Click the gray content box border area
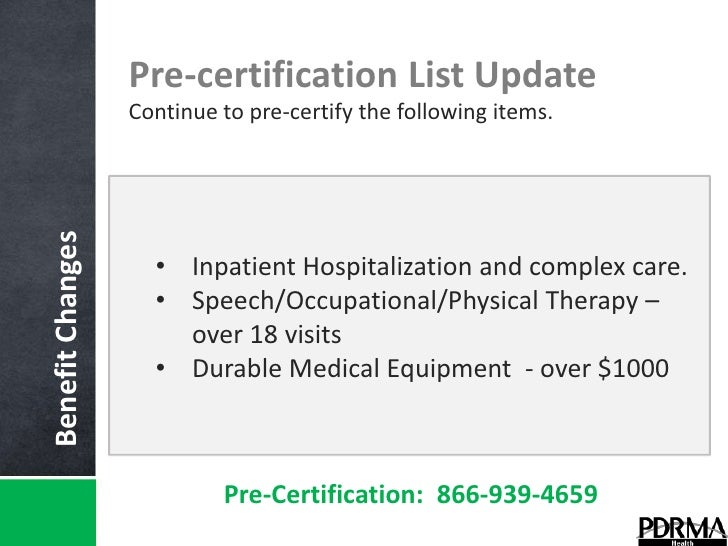Image resolution: width=728 pixels, height=546 pixels. click(409, 315)
